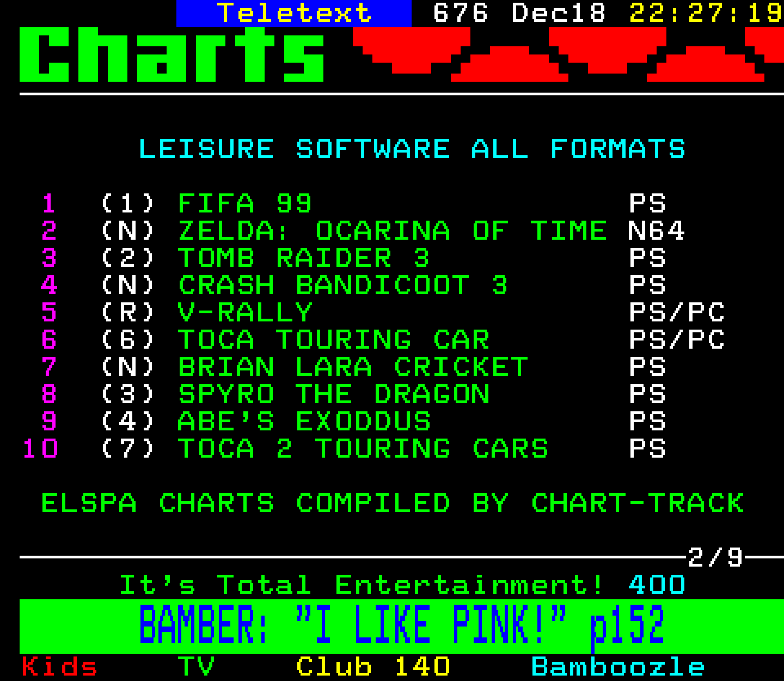Click page number 676 in header

point(460,13)
